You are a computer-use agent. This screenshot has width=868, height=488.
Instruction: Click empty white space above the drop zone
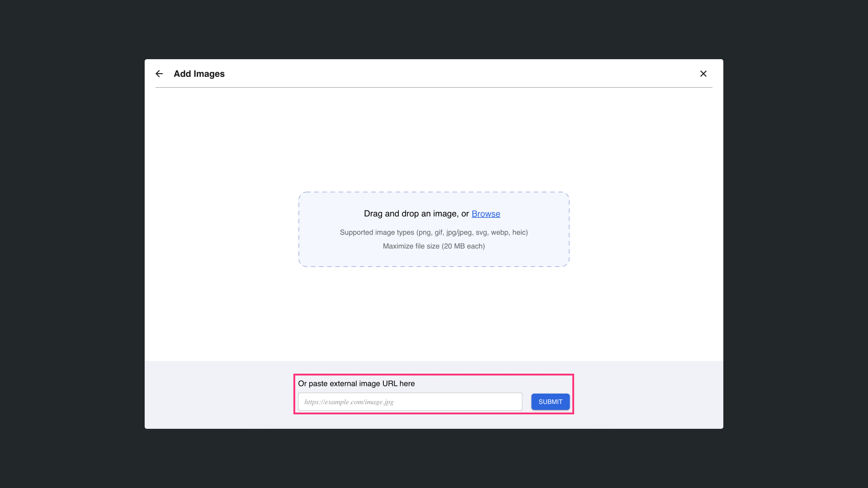point(434,140)
